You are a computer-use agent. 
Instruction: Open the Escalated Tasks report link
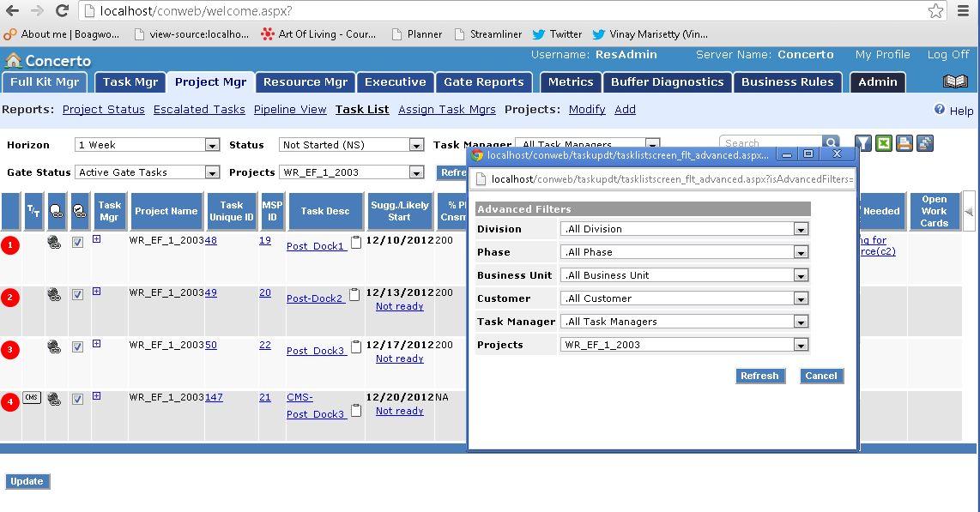199,109
